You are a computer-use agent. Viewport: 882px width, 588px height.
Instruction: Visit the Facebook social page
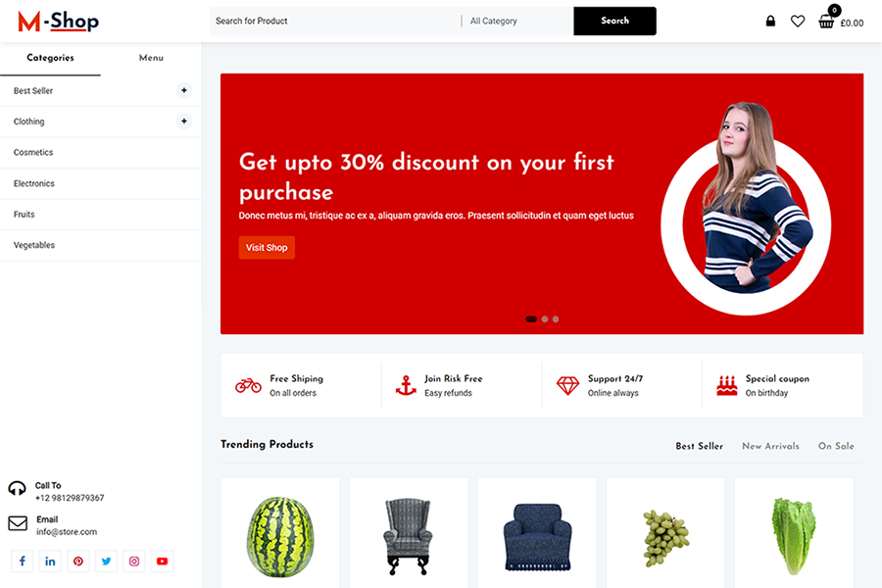click(23, 561)
